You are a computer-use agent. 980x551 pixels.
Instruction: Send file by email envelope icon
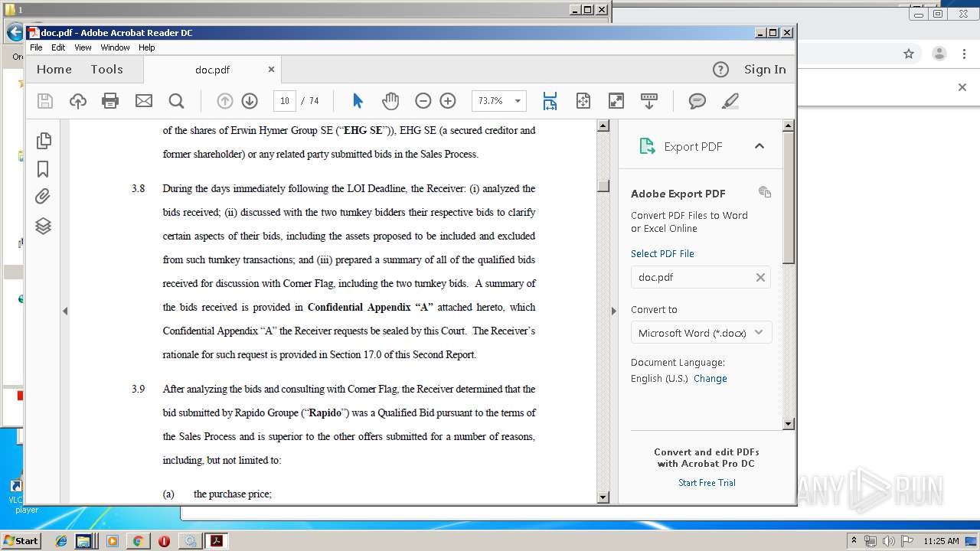(143, 101)
